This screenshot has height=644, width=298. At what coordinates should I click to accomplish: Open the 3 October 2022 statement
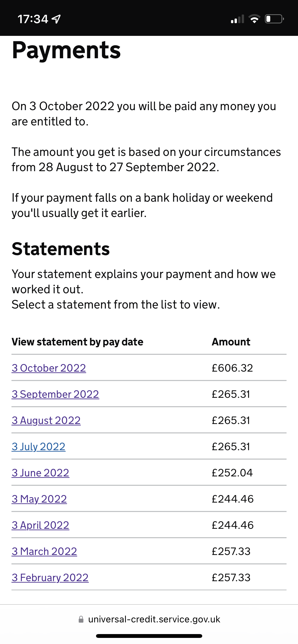(49, 368)
